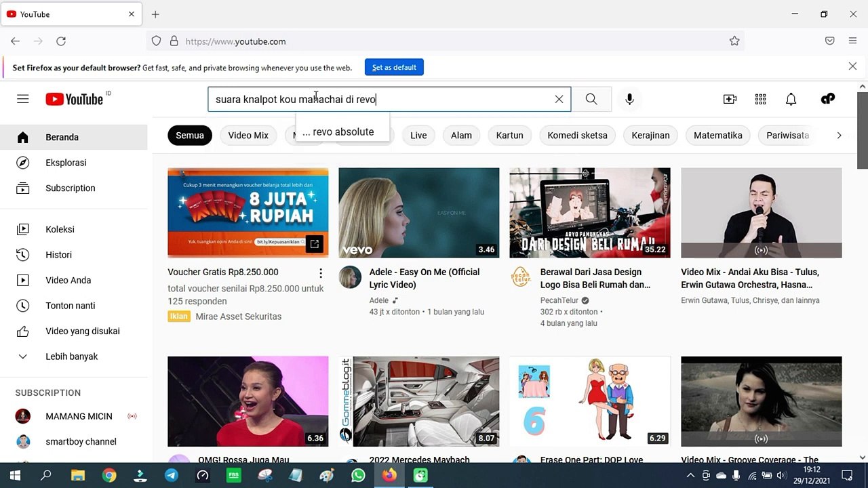Click the PecahTelur channel avatar
Viewport: 868px width, 488px height.
coord(521,277)
